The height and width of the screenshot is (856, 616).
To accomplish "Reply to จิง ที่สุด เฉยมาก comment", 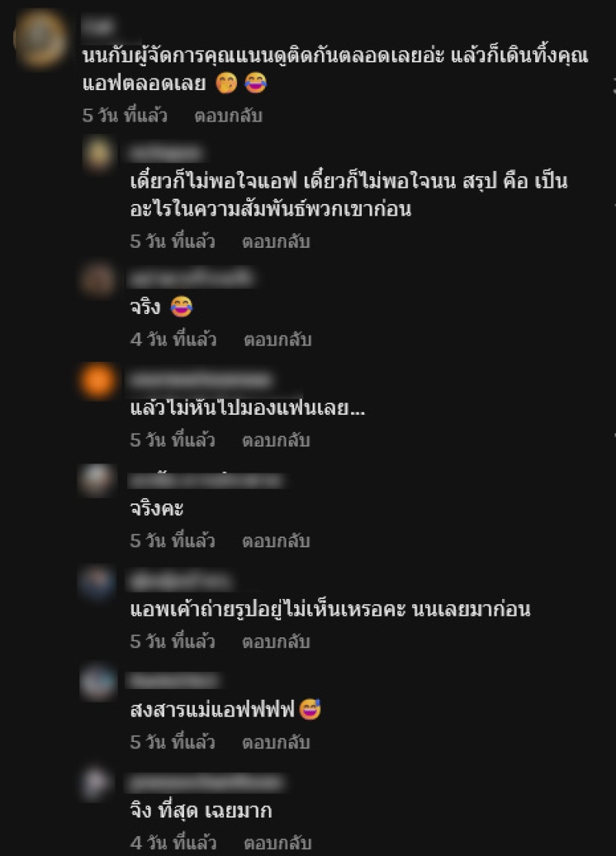I will click(x=277, y=843).
